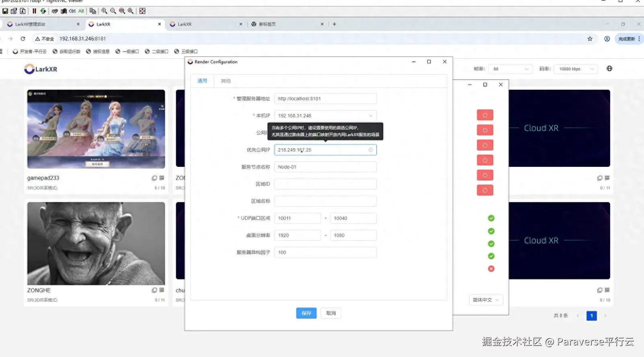This screenshot has height=357, width=644.
Task: Pause the VNC session with pause icon
Action: [34, 11]
